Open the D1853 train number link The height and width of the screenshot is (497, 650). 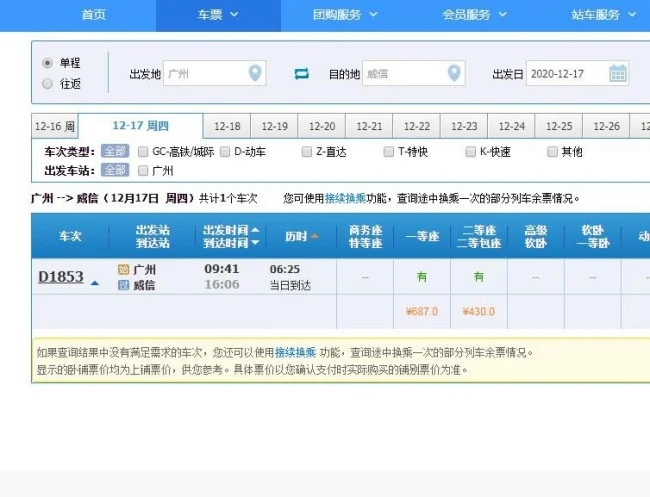pyautogui.click(x=61, y=276)
